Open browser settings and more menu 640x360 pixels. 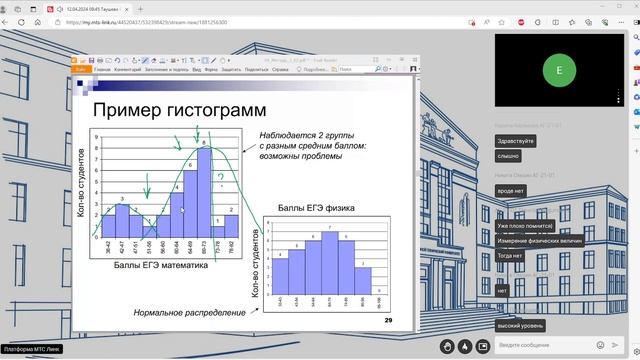pyautogui.click(x=621, y=22)
